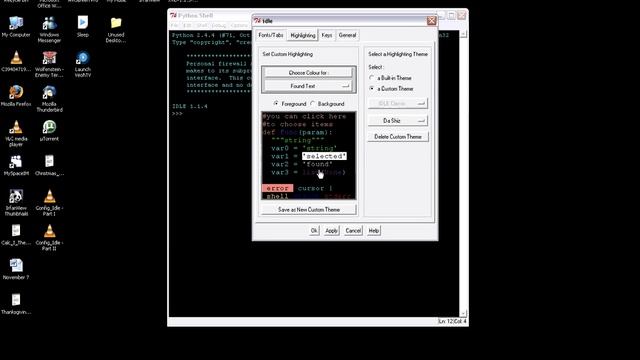Open the IDLE Classic built-in theme dropdown

coord(397,103)
